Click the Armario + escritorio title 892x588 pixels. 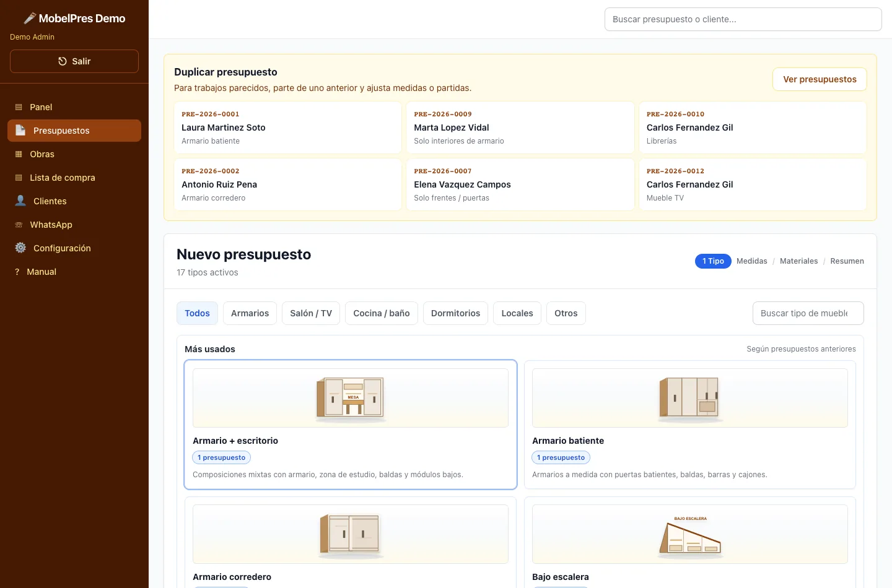coord(235,441)
